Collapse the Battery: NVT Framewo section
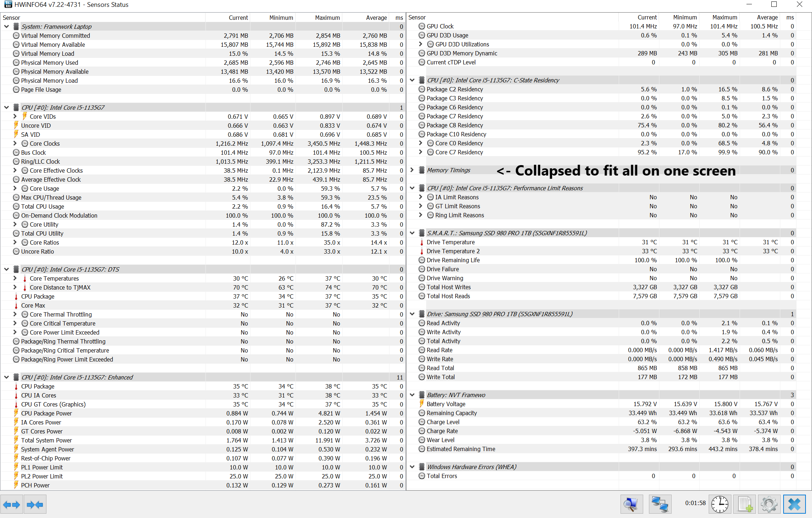The width and height of the screenshot is (812, 518). coord(412,395)
